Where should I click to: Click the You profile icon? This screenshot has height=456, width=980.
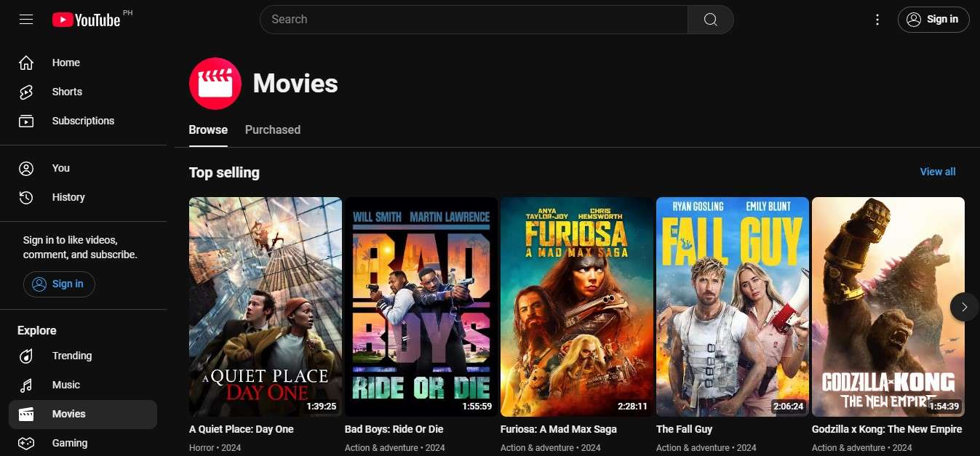[x=26, y=168]
